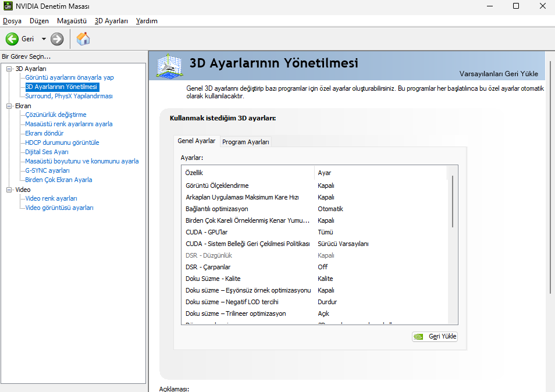Click the Otomatik value of Bağlantılı optimizasyon
Viewport: 555px width, 392px height.
[x=330, y=209]
